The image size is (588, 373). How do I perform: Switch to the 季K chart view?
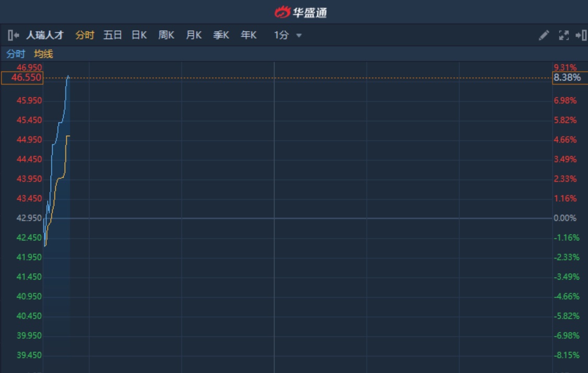[221, 35]
